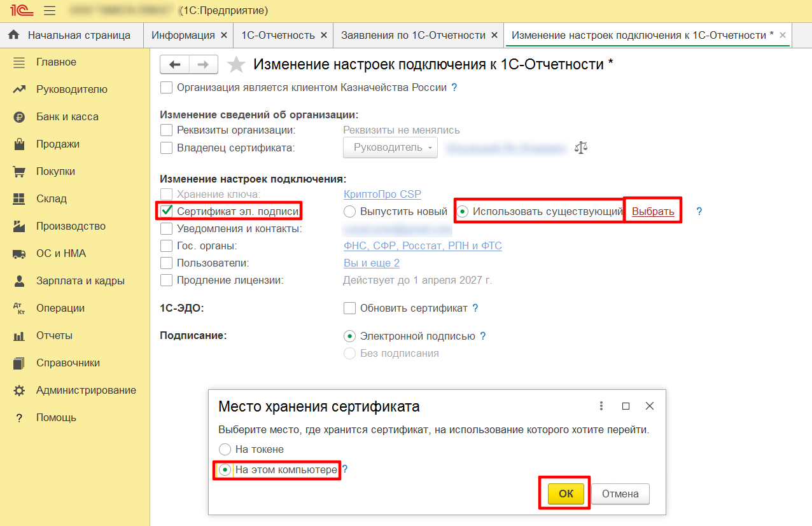812x526 pixels.
Task: Uncheck Сертификат эл. подписи checkbox
Action: click(166, 211)
